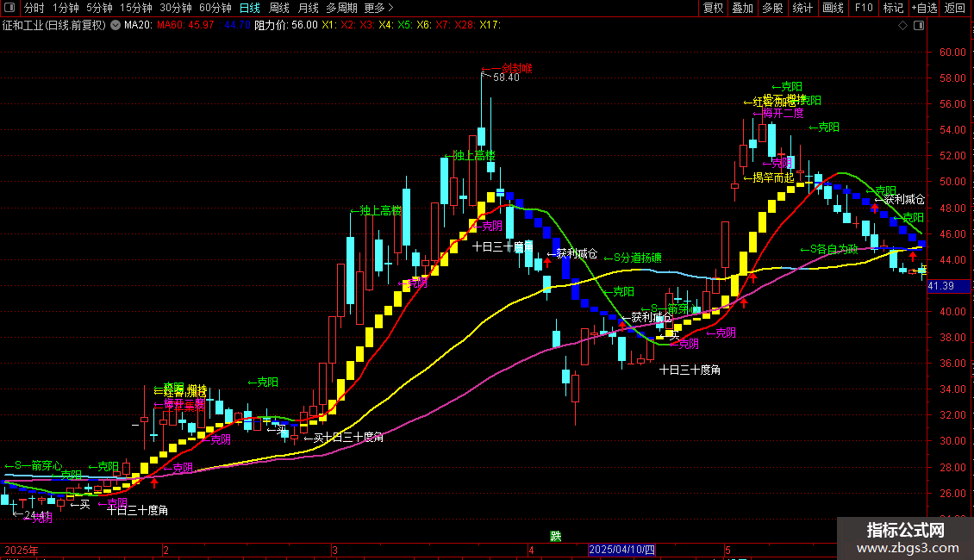The image size is (974, 560).
Task: Add stock via +自选 button
Action: click(924, 8)
